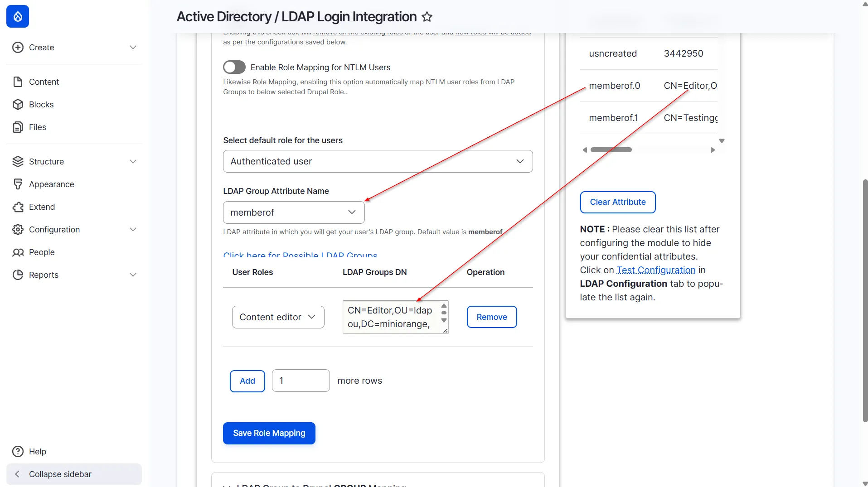The width and height of the screenshot is (868, 487).
Task: Click the Help link in sidebar
Action: click(38, 452)
